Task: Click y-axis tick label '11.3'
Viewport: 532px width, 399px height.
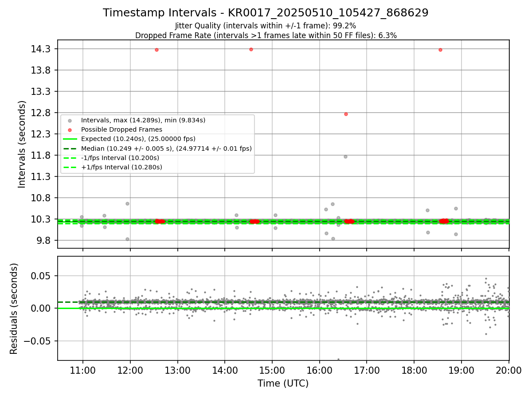Action: [x=41, y=176]
